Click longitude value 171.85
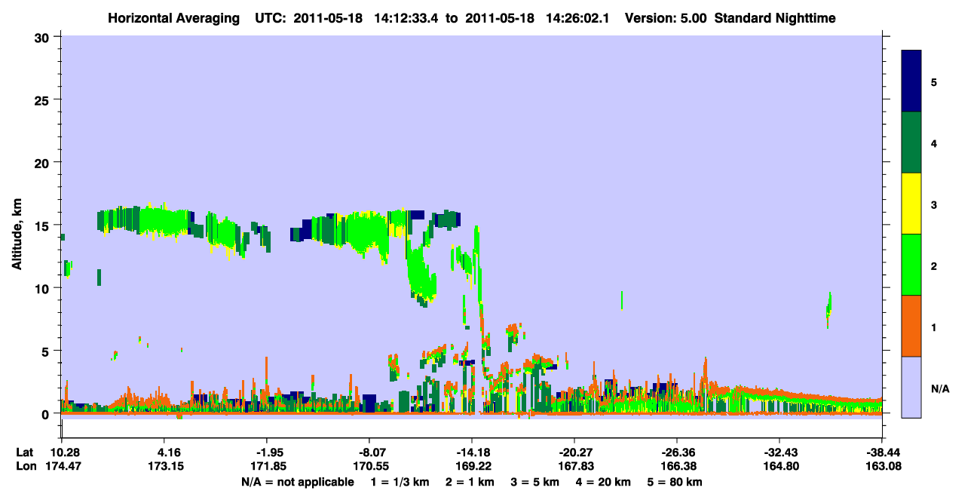 click(267, 466)
